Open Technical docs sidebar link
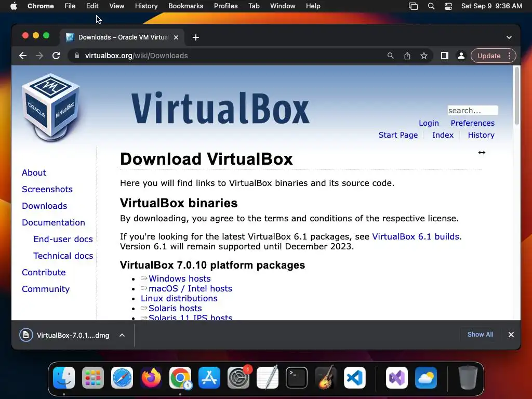The height and width of the screenshot is (399, 532). click(63, 256)
